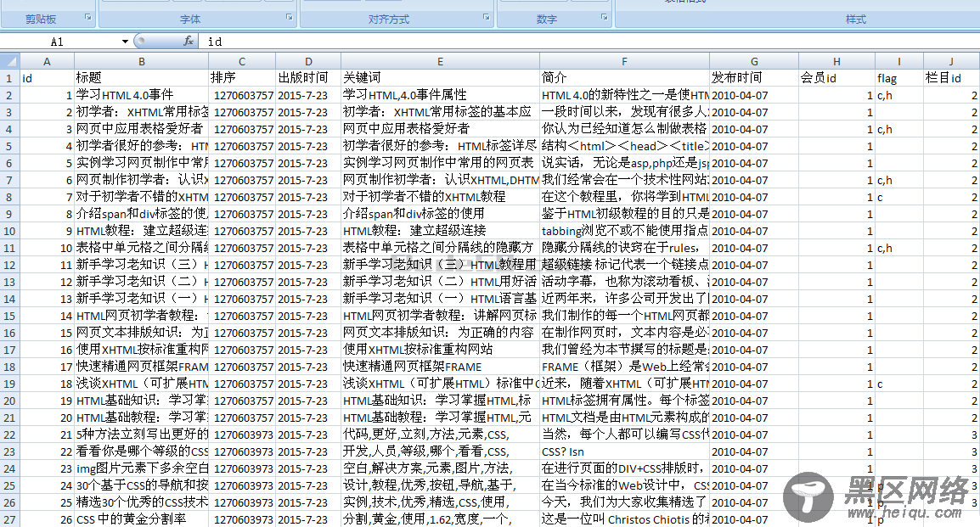Select cell 分割,黄金,使用,1.62,宽度,一个,
Viewport: 980px width, 527px height.
440,519
